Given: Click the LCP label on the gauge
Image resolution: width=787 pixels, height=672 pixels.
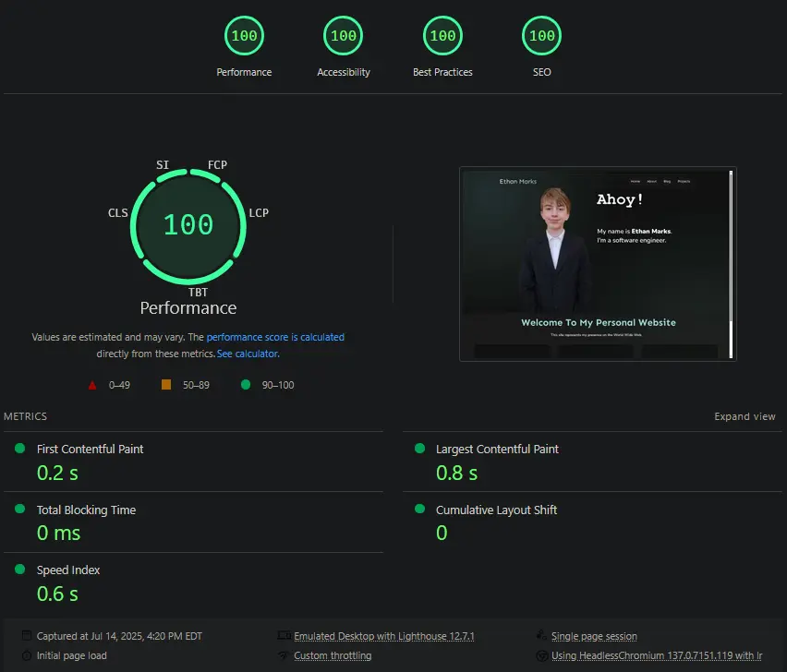Looking at the screenshot, I should click(259, 212).
